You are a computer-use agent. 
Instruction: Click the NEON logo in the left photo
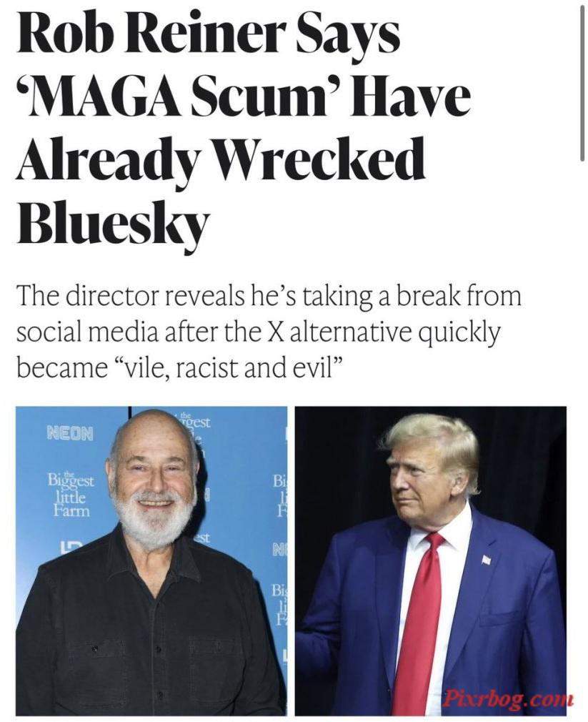70,432
